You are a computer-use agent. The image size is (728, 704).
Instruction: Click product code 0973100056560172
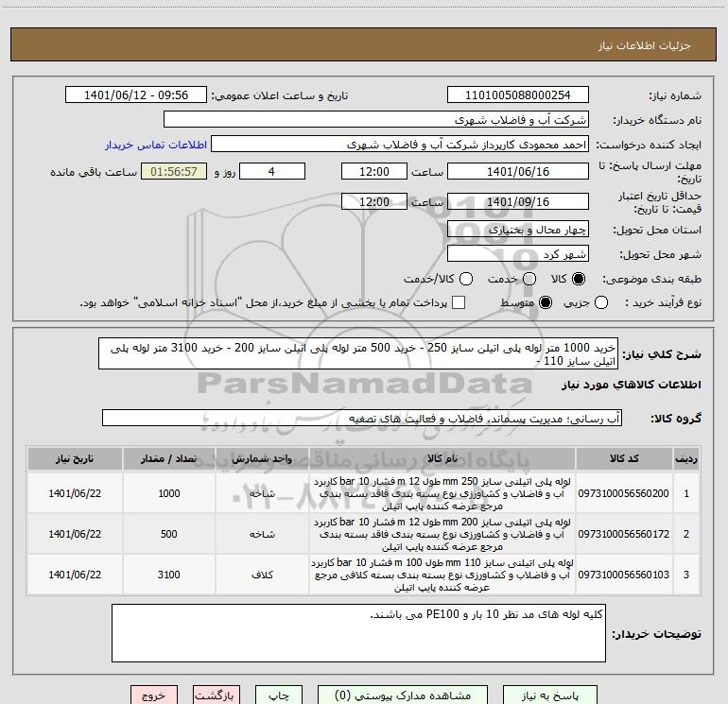[624, 534]
